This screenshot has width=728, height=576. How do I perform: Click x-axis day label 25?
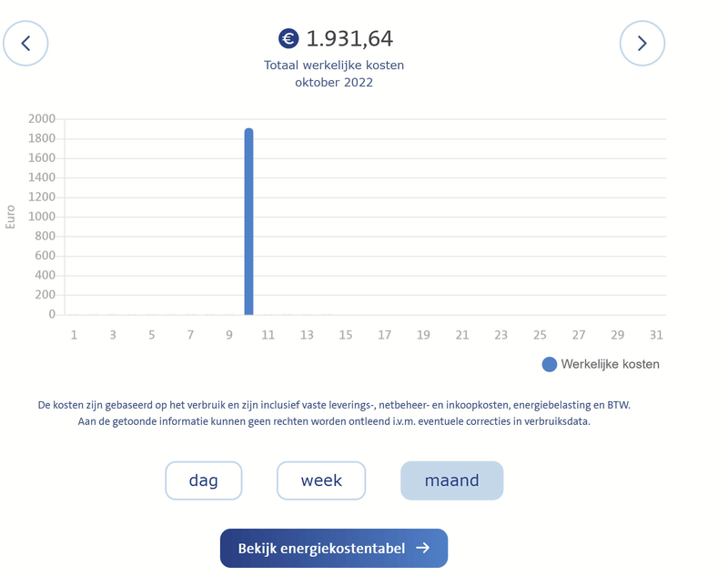pos(540,335)
